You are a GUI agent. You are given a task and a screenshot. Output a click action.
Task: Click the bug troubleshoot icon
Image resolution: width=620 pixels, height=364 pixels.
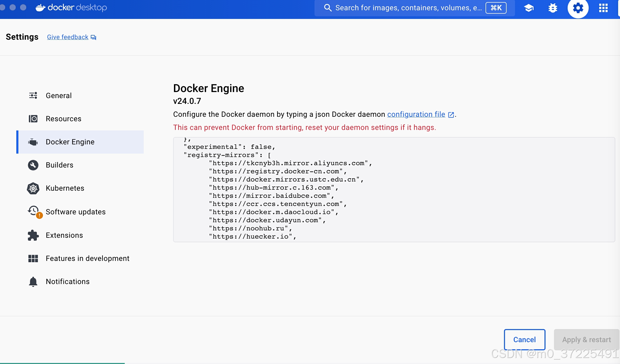tap(553, 8)
